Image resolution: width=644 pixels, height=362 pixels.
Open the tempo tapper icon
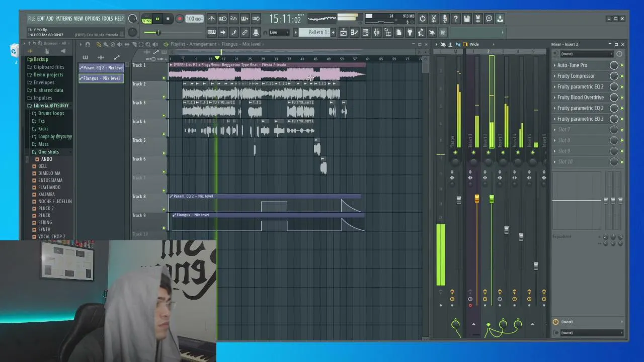pos(421,32)
